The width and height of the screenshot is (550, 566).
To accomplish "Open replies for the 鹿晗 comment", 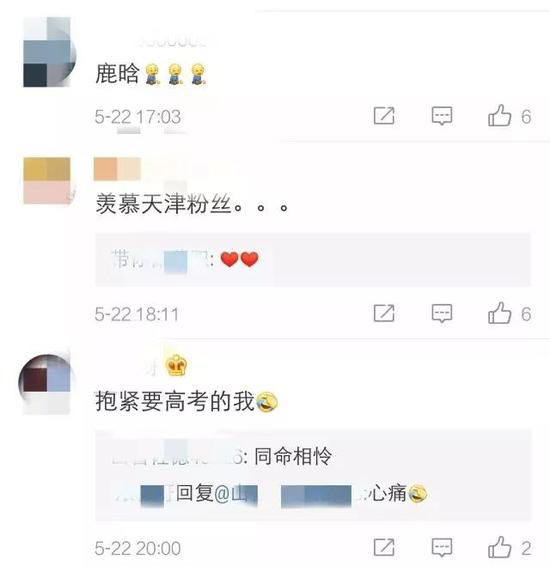I will [442, 116].
